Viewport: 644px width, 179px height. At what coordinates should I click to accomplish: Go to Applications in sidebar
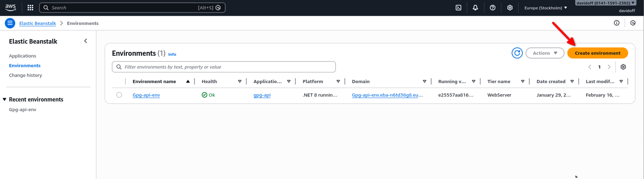23,56
